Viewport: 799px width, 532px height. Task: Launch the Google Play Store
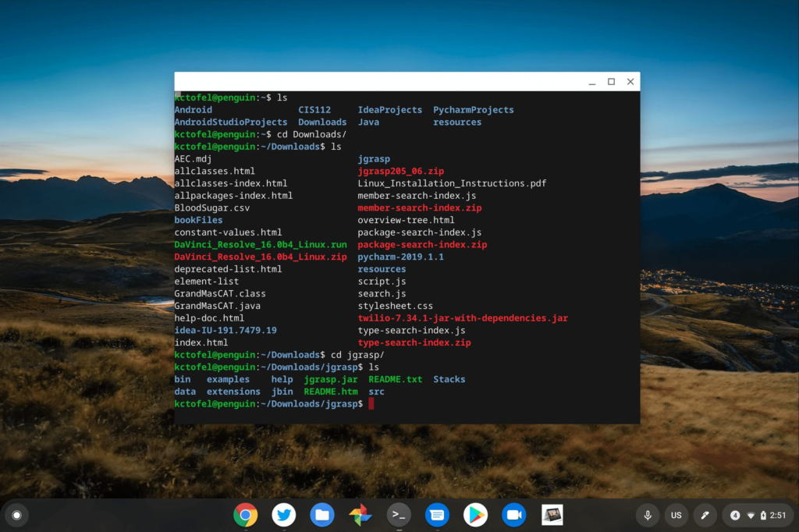point(475,515)
